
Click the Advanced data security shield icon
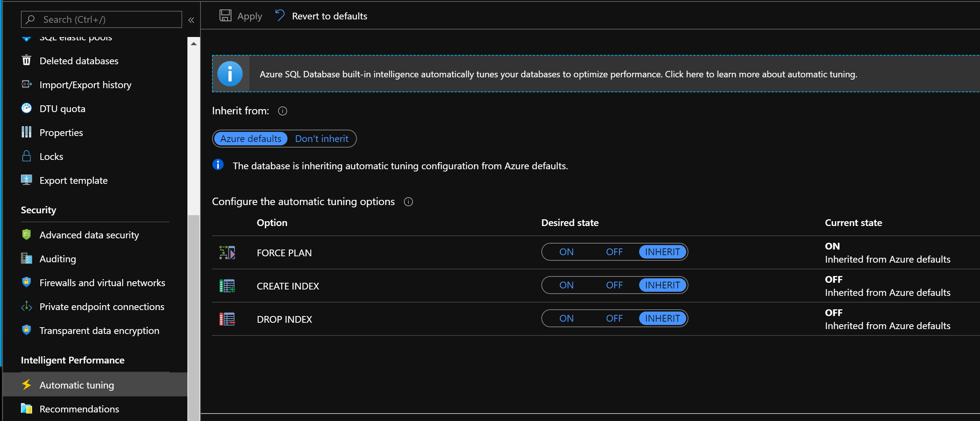coord(26,235)
